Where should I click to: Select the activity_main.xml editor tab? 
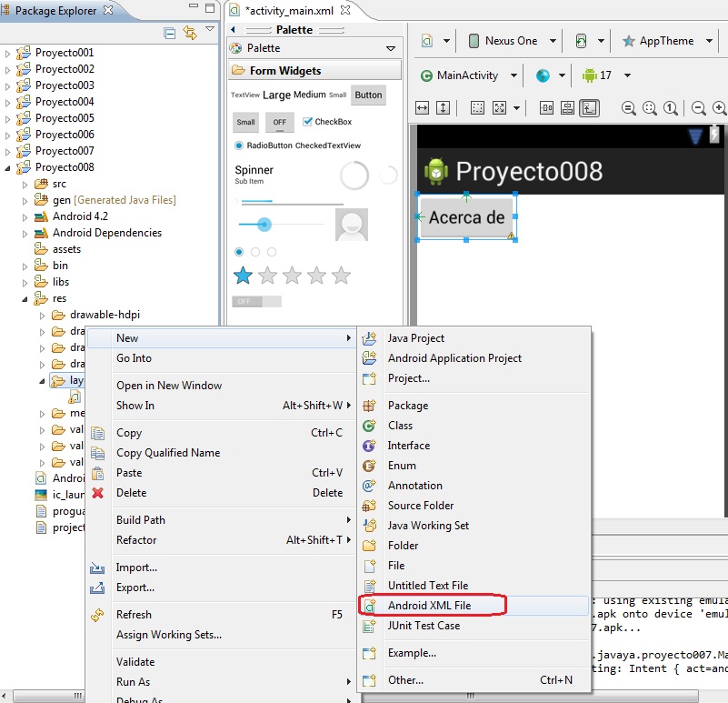coord(290,11)
